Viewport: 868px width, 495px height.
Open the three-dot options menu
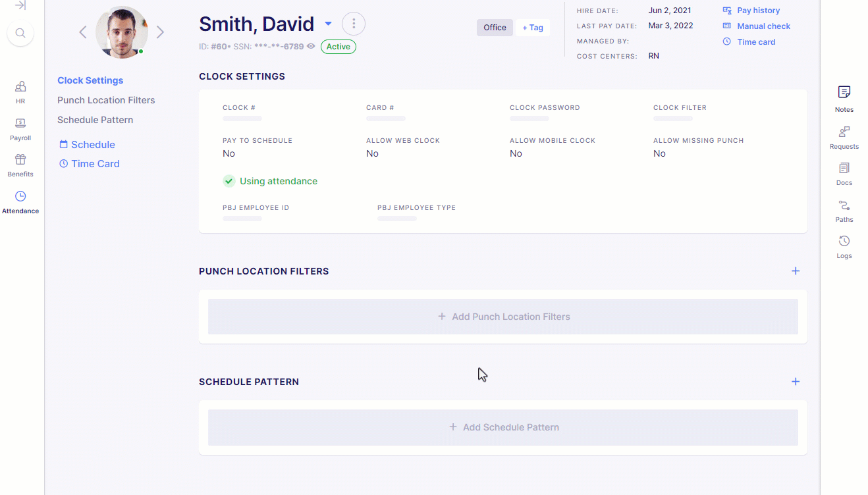pyautogui.click(x=354, y=24)
